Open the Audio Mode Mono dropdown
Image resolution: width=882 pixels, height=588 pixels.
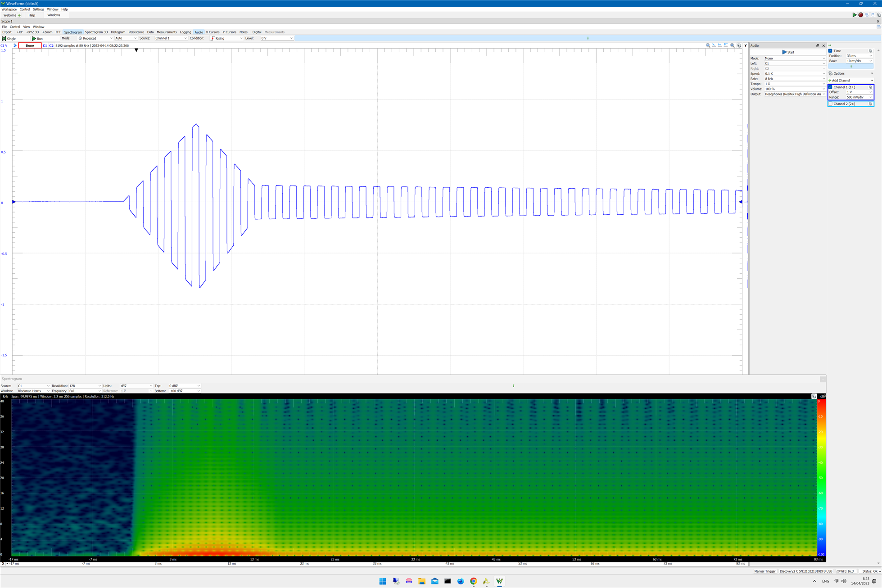coord(795,59)
